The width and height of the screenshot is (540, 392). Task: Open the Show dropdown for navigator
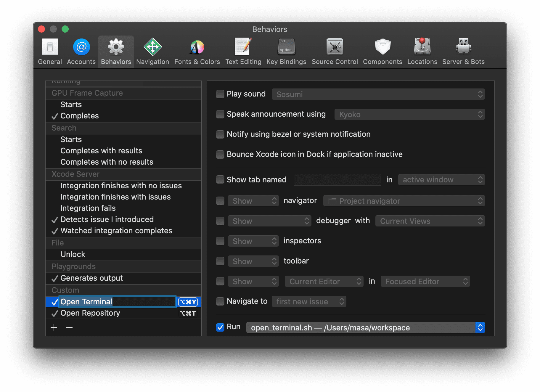click(253, 201)
